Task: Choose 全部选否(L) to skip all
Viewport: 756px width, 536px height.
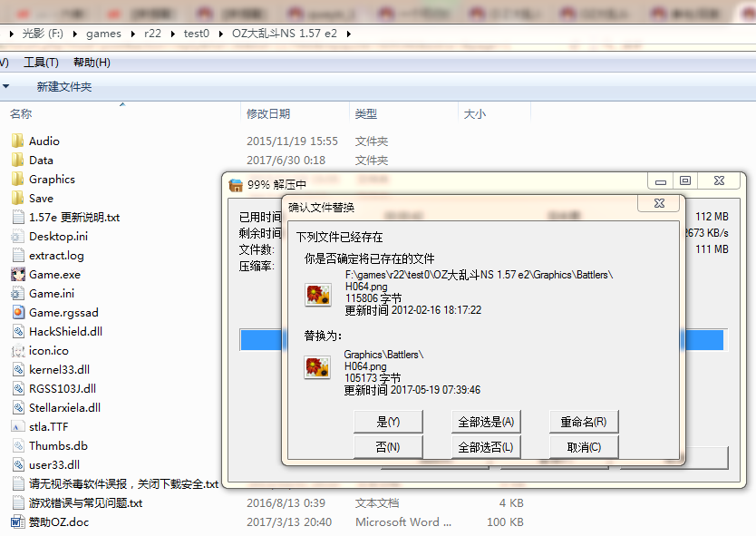Action: click(x=486, y=447)
